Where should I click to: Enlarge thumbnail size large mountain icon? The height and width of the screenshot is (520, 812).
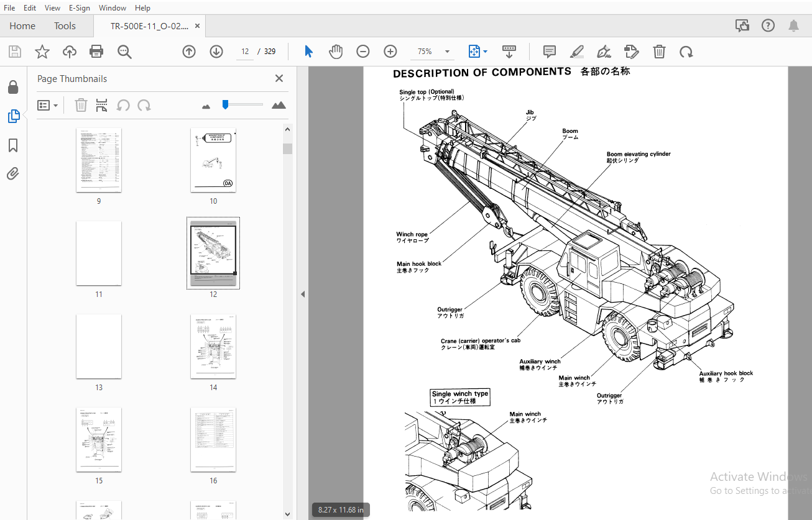[279, 105]
